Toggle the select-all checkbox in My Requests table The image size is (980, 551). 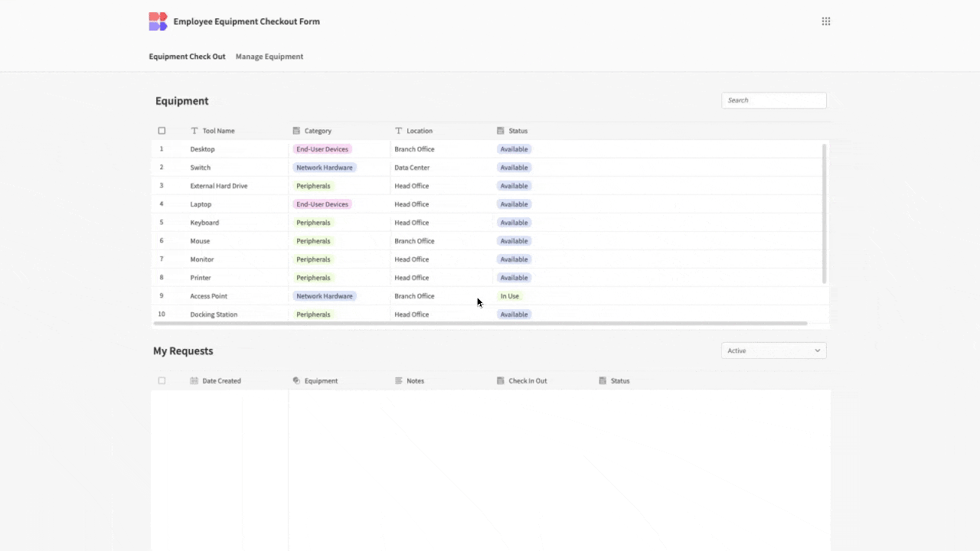[162, 380]
